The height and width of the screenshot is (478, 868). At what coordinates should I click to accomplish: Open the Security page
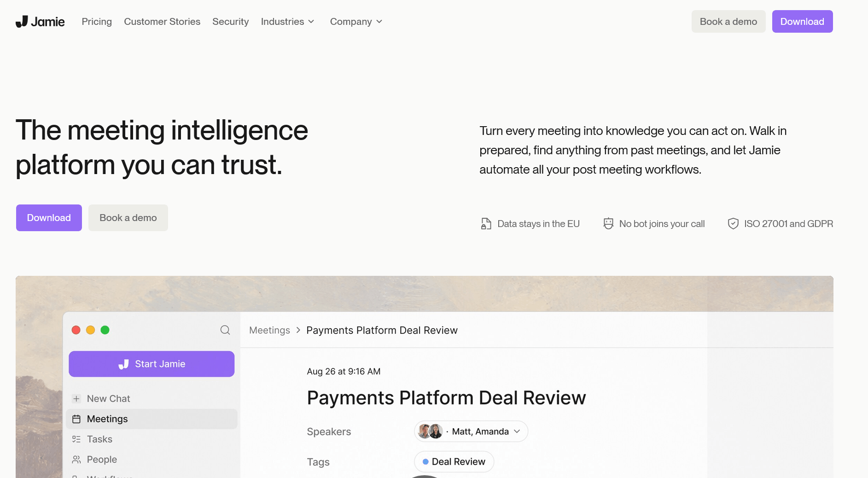click(231, 22)
